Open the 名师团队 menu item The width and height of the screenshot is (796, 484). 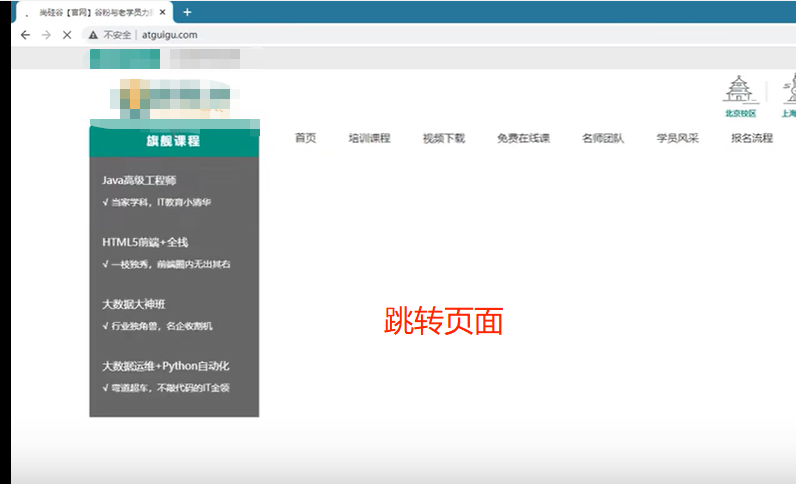click(603, 138)
